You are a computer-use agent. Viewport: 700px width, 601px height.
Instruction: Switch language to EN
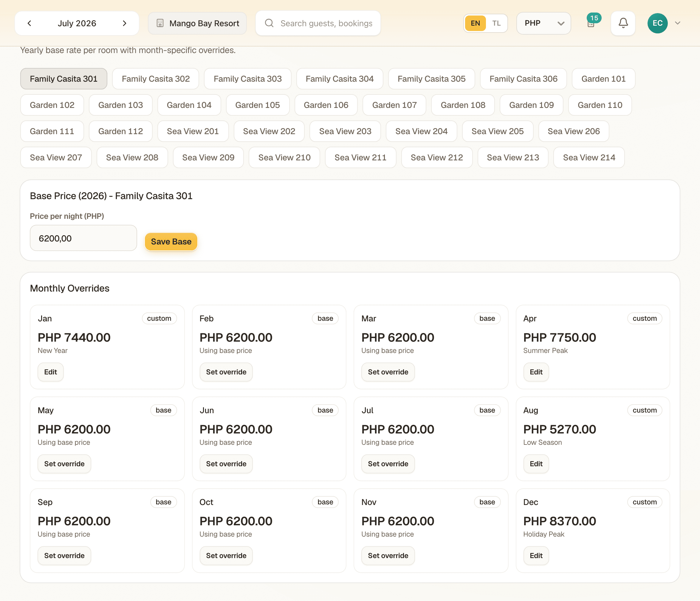pos(475,23)
